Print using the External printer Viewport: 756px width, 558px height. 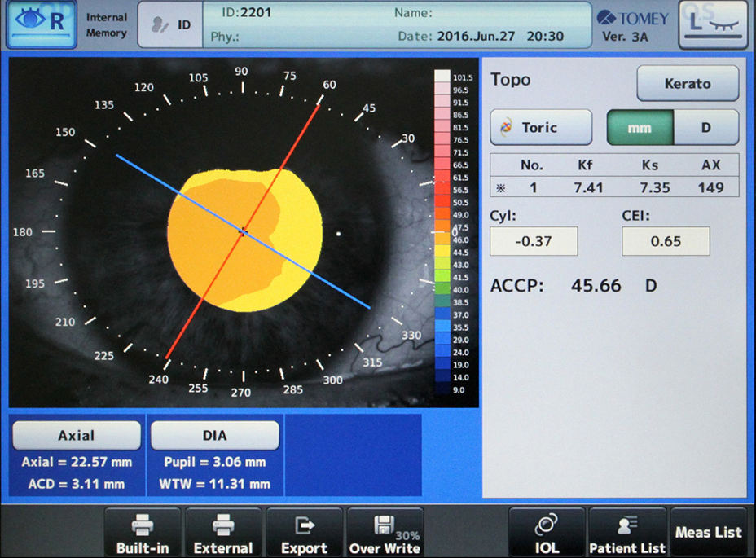(222, 534)
